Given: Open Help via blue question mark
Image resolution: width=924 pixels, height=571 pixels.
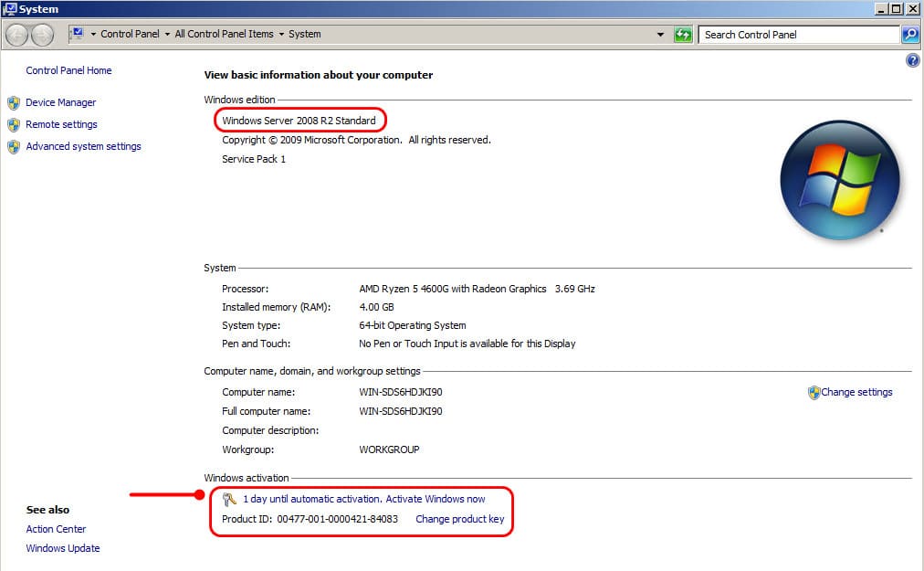Looking at the screenshot, I should [913, 60].
